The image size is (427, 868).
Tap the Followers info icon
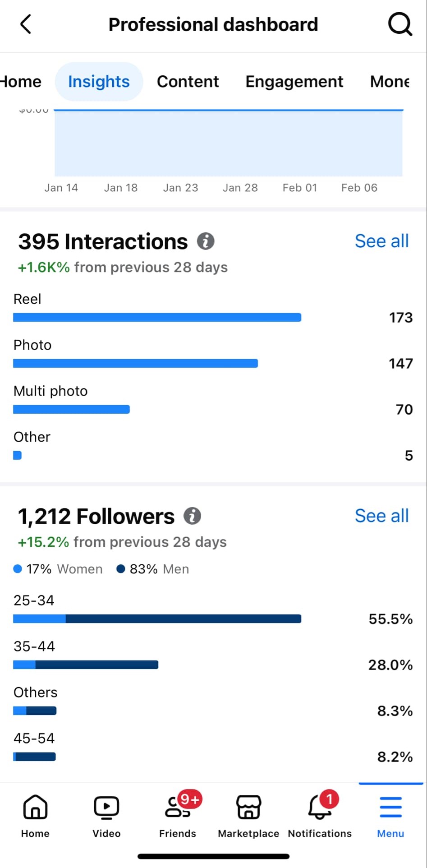coord(193,516)
